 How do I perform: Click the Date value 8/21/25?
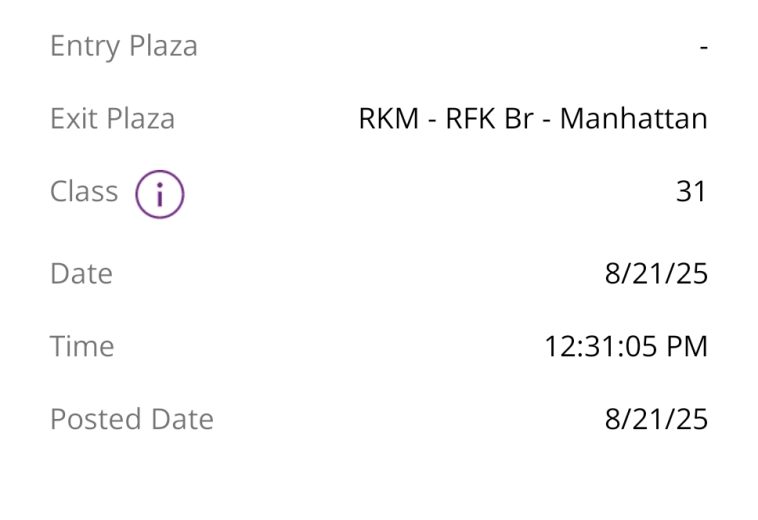pyautogui.click(x=656, y=274)
